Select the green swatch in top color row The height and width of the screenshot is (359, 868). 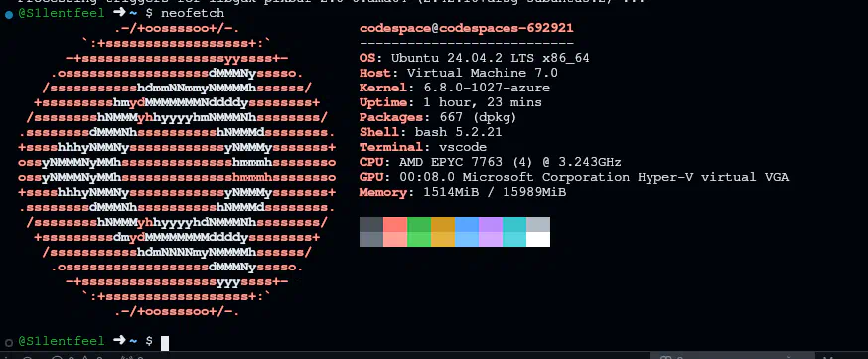[x=419, y=225]
